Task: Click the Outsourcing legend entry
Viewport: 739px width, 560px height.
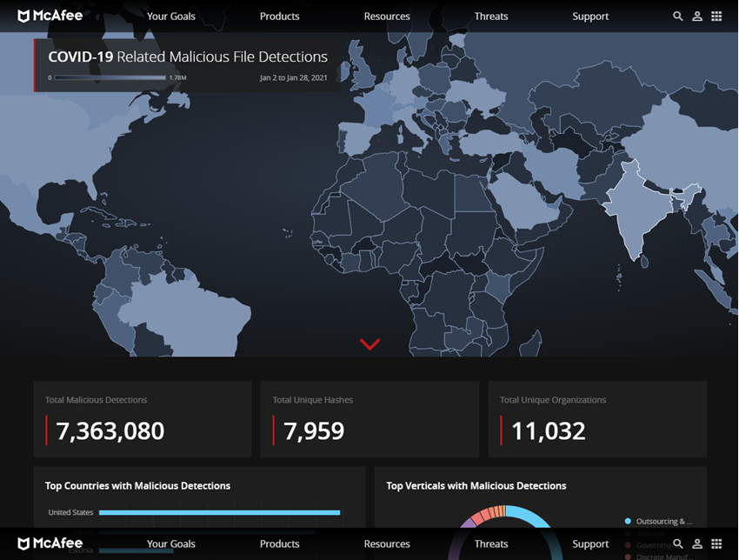Action: click(663, 522)
